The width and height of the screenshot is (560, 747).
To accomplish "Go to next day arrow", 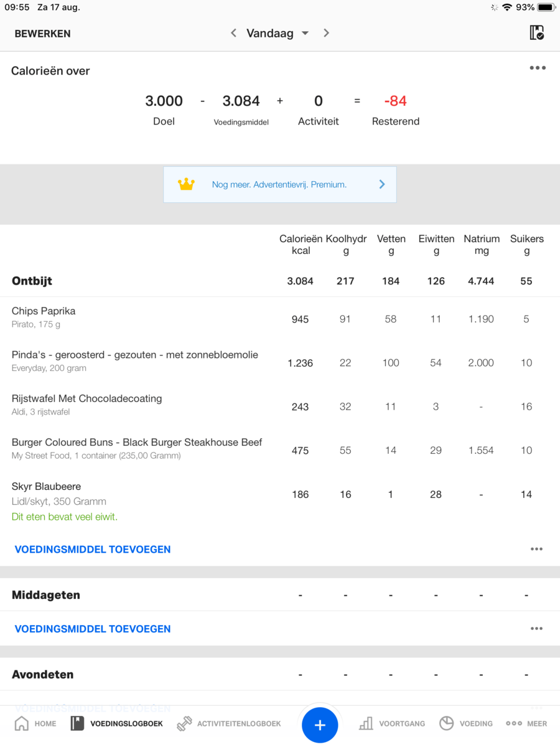I will tap(326, 33).
